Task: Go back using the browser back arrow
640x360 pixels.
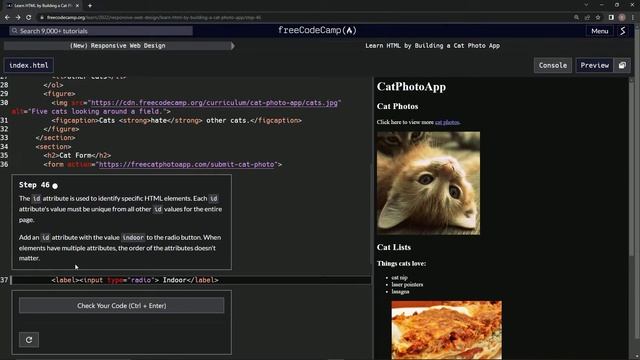Action: [x=7, y=18]
